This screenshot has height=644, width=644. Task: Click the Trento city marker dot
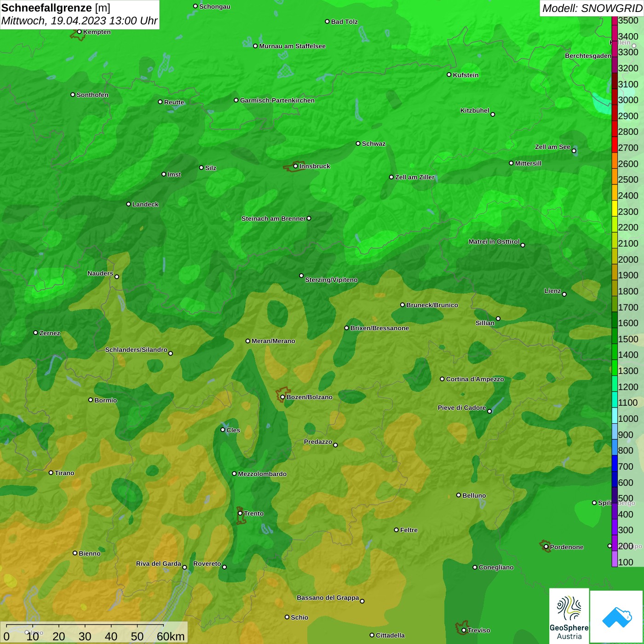click(240, 513)
